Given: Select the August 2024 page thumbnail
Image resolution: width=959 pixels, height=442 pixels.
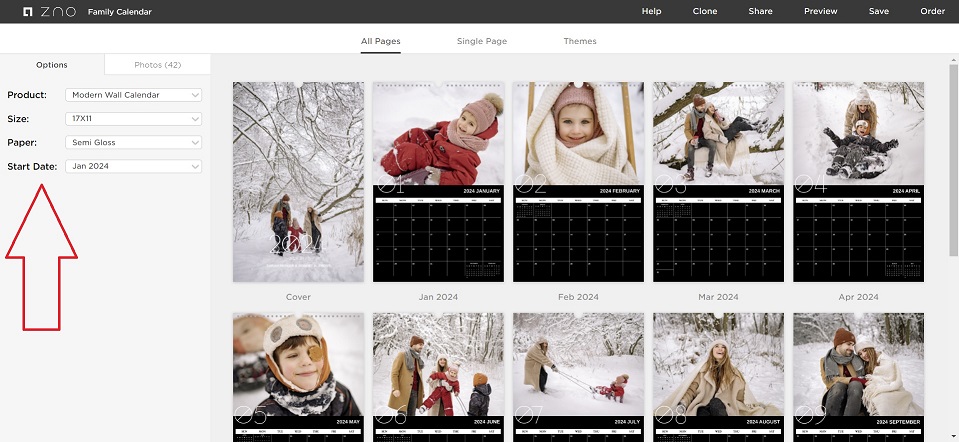Looking at the screenshot, I should (719, 377).
